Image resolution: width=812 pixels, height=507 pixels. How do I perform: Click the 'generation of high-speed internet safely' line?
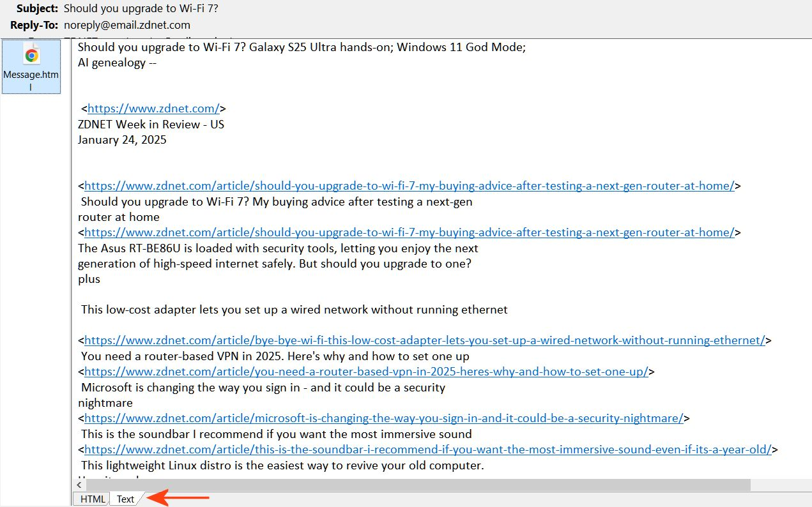[x=275, y=263]
